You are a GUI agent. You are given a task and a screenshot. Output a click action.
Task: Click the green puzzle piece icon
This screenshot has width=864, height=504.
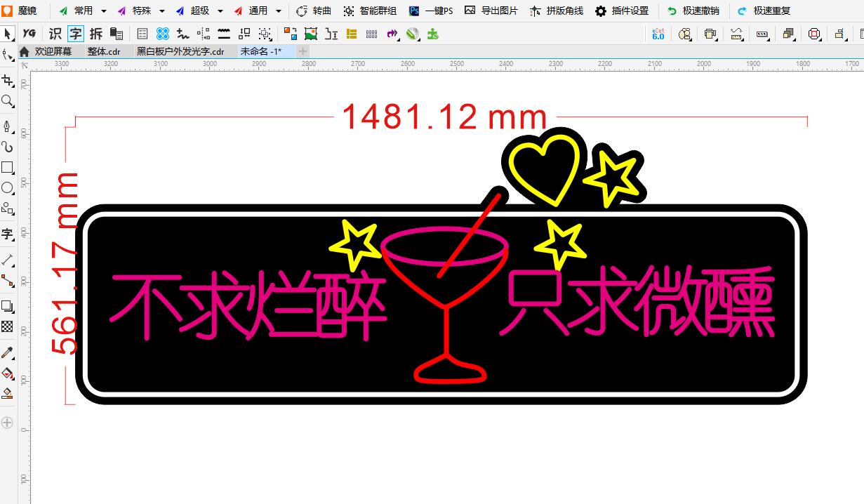433,33
